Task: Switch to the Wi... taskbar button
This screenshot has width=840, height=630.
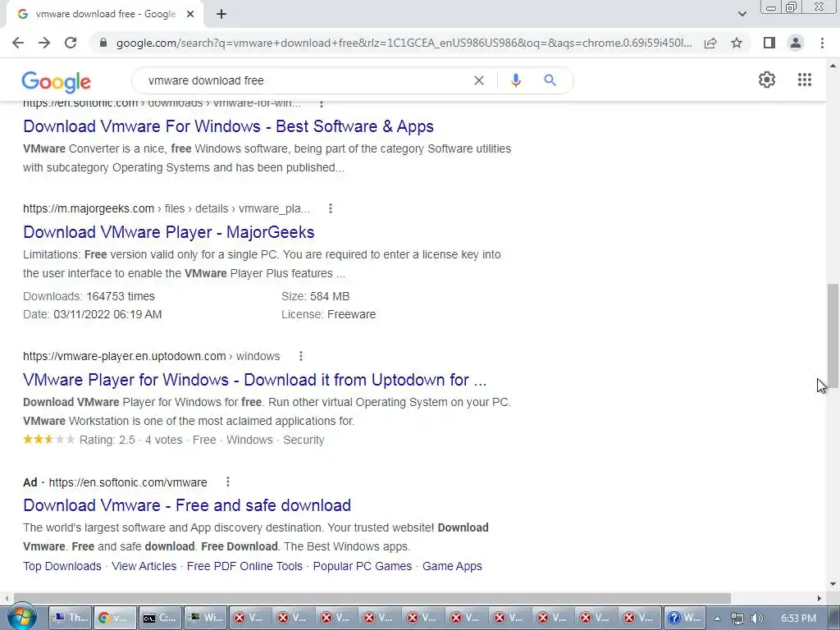Action: pyautogui.click(x=204, y=618)
